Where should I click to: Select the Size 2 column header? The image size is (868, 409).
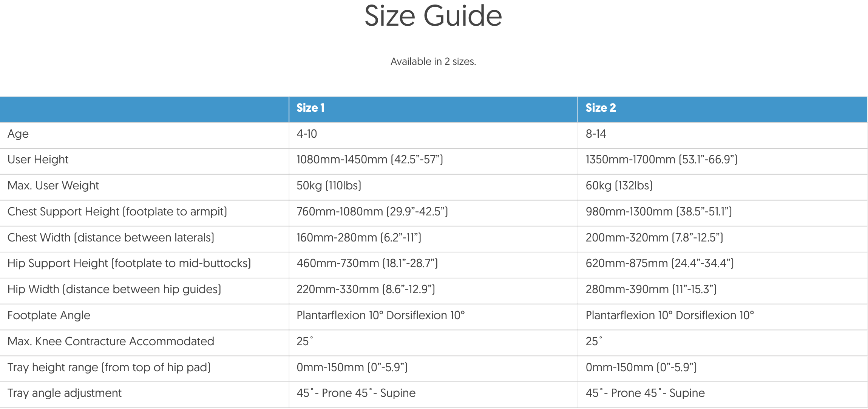[x=601, y=108]
